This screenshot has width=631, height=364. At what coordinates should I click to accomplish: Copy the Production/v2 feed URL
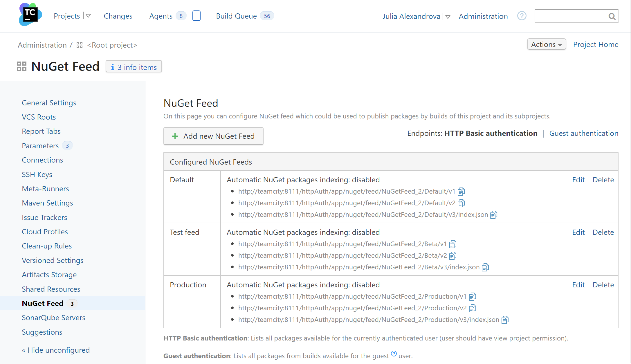tap(473, 308)
